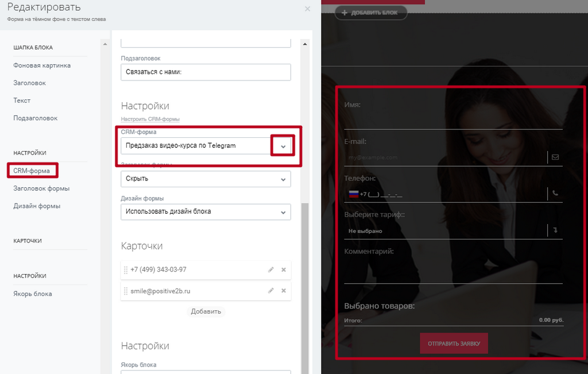The height and width of the screenshot is (374, 588).
Task: Click the envelope icon in E-mail field
Action: click(555, 157)
